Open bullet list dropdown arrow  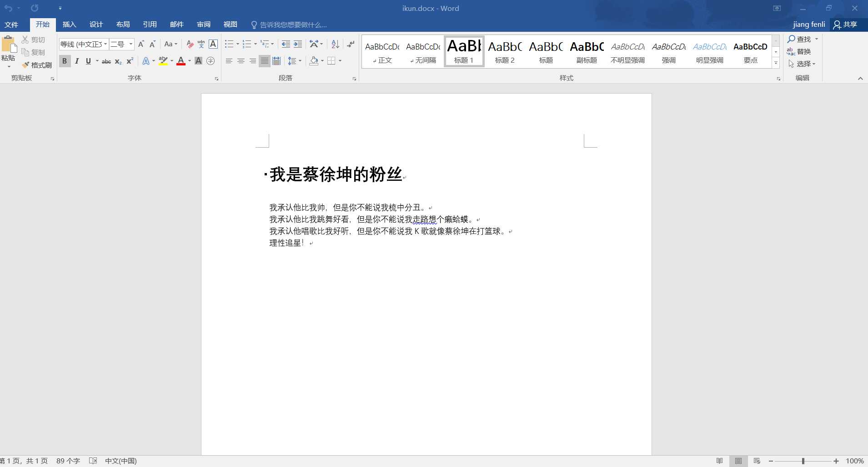coord(238,44)
